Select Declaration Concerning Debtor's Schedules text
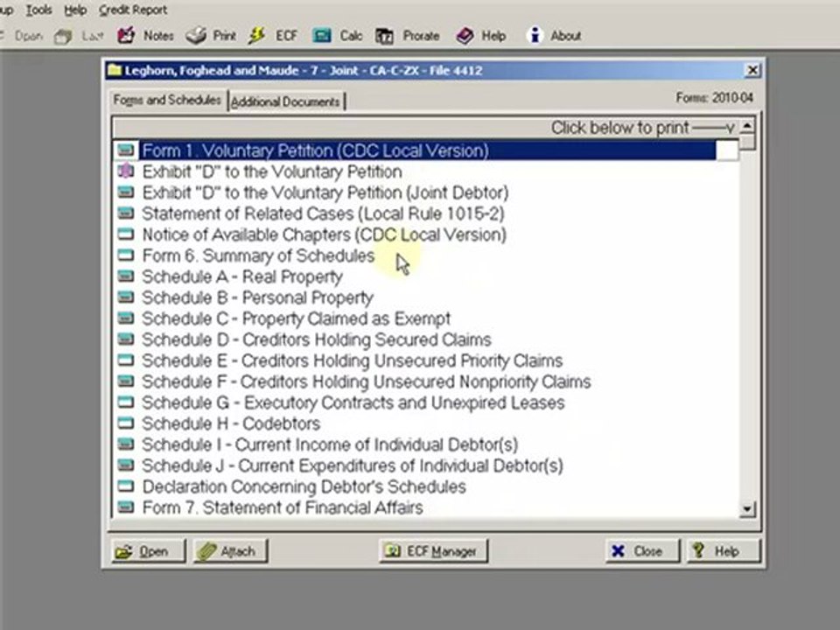 click(x=304, y=486)
